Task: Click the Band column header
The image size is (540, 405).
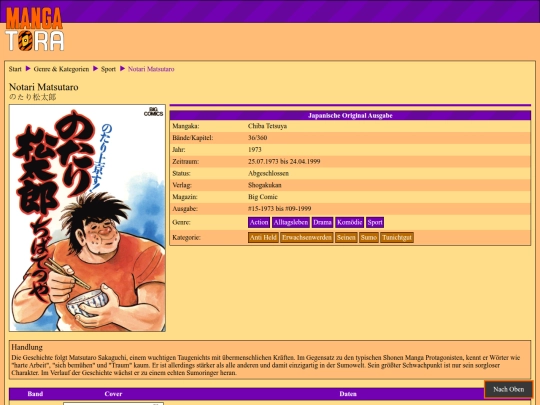Action: pyautogui.click(x=35, y=394)
